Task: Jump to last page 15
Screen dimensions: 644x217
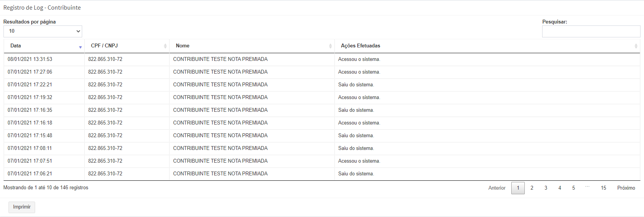Action: point(603,188)
